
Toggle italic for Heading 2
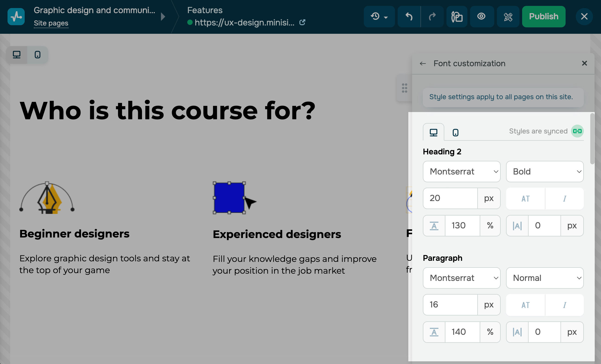565,199
